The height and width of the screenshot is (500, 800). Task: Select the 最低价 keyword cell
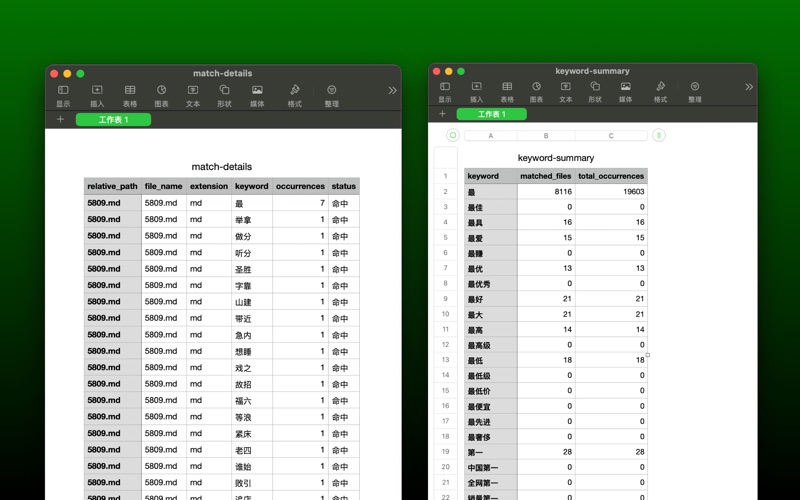click(491, 390)
